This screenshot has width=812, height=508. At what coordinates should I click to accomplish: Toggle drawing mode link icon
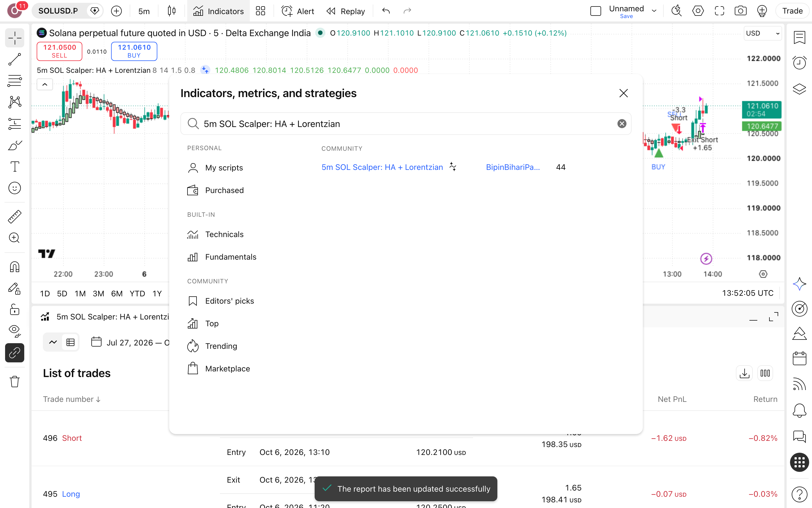[x=14, y=353]
